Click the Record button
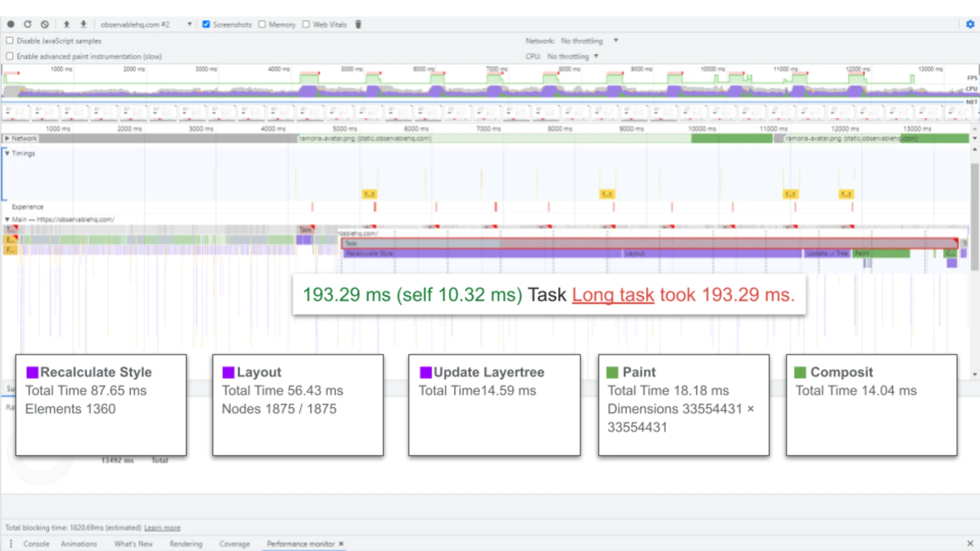980x551 pixels. tap(11, 24)
